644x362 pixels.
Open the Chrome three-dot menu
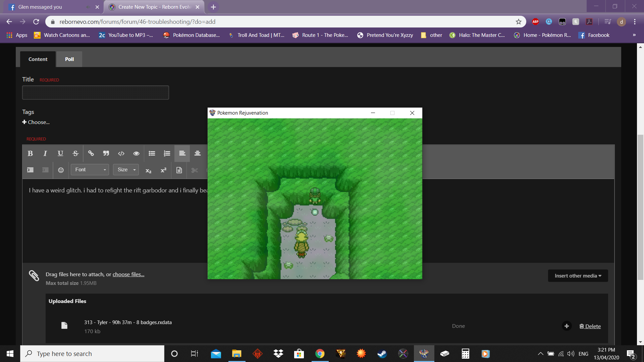635,22
